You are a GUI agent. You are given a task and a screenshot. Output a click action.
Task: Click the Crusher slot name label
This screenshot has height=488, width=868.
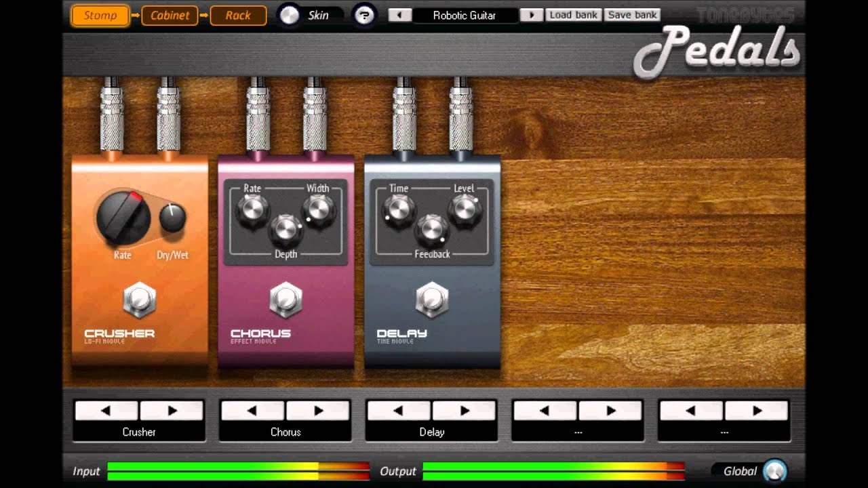139,432
